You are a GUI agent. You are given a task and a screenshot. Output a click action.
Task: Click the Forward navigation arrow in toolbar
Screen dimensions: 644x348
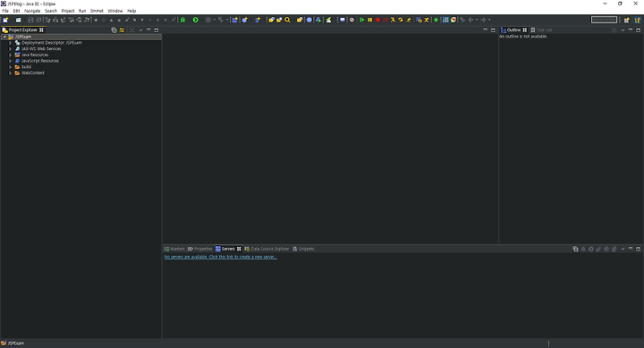coord(483,20)
